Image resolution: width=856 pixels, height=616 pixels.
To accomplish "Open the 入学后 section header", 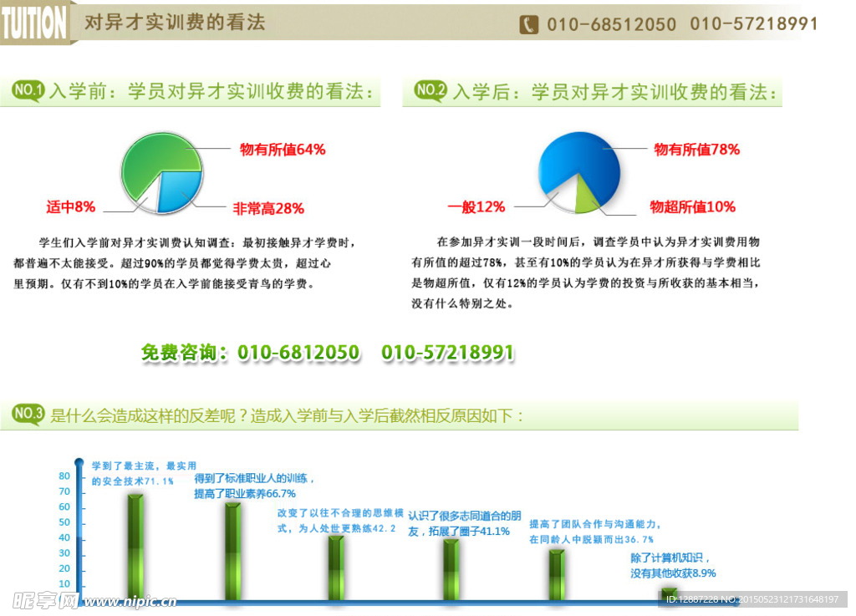I will coord(614,94).
